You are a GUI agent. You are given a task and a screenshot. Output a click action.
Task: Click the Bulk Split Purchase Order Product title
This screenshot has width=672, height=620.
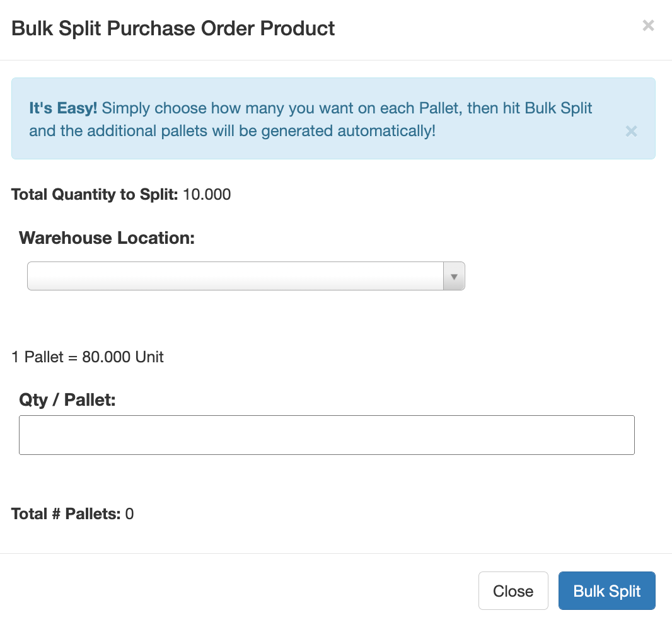point(173,28)
